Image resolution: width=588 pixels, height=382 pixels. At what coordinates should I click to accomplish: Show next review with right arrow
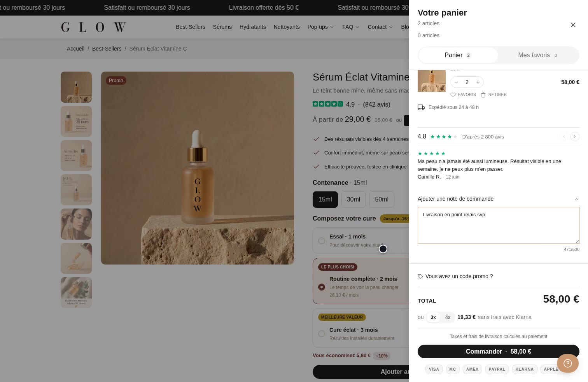coord(574,137)
